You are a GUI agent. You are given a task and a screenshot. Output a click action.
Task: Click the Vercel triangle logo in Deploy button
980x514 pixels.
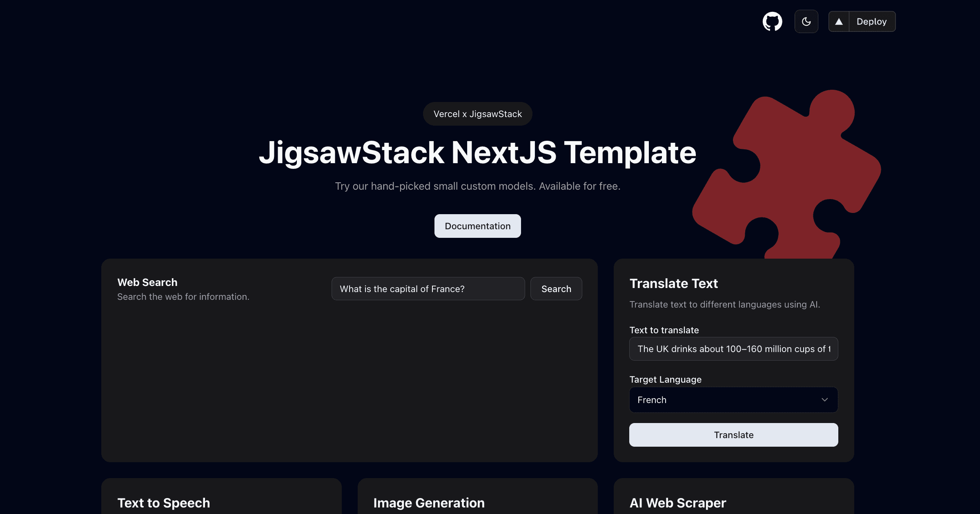coord(839,21)
